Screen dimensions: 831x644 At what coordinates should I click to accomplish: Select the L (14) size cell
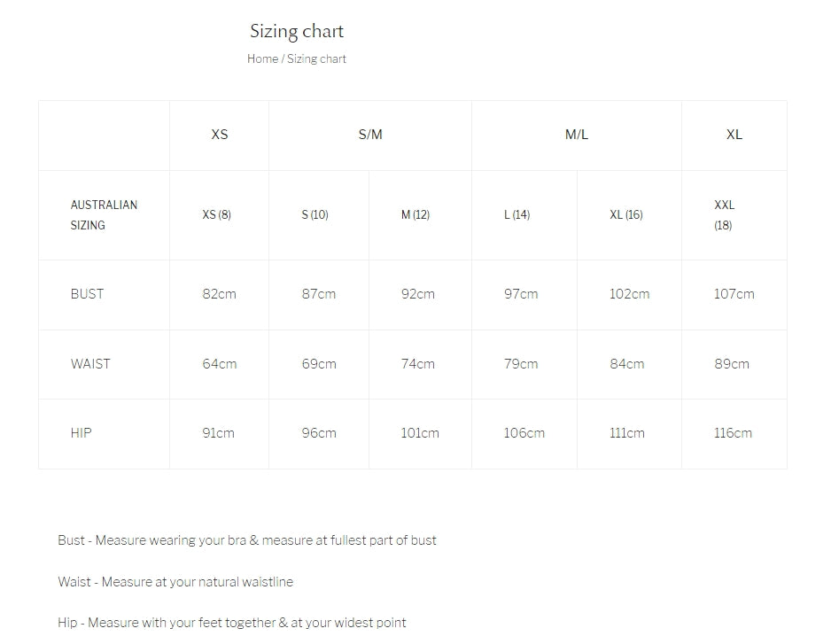point(517,215)
